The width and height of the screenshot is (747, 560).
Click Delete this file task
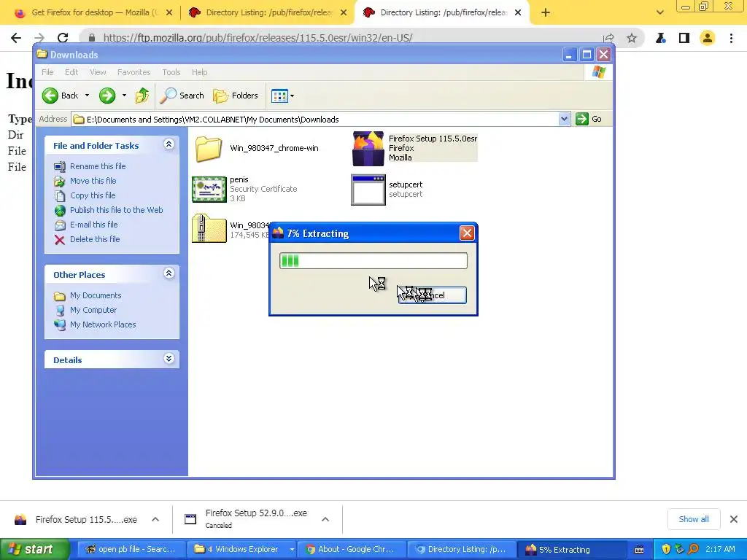tap(95, 239)
